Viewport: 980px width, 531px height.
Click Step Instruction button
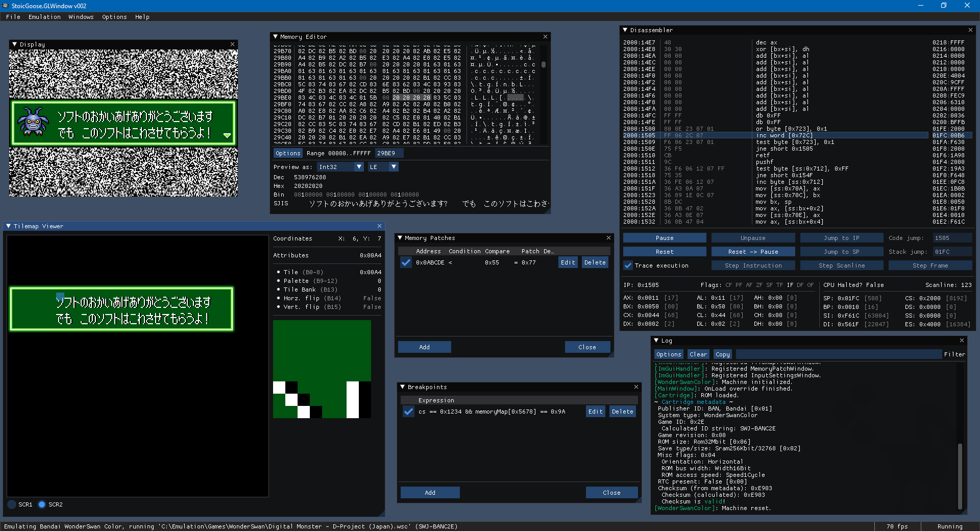(753, 265)
